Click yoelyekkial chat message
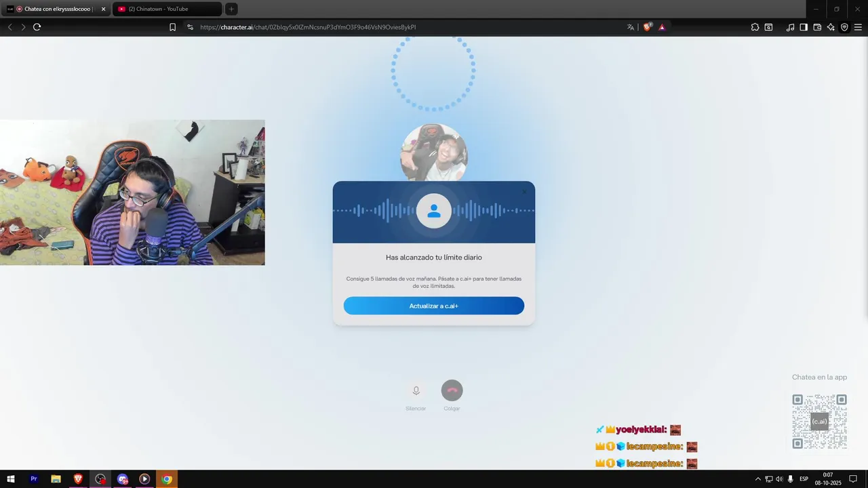The width and height of the screenshot is (868, 488). [x=638, y=430]
